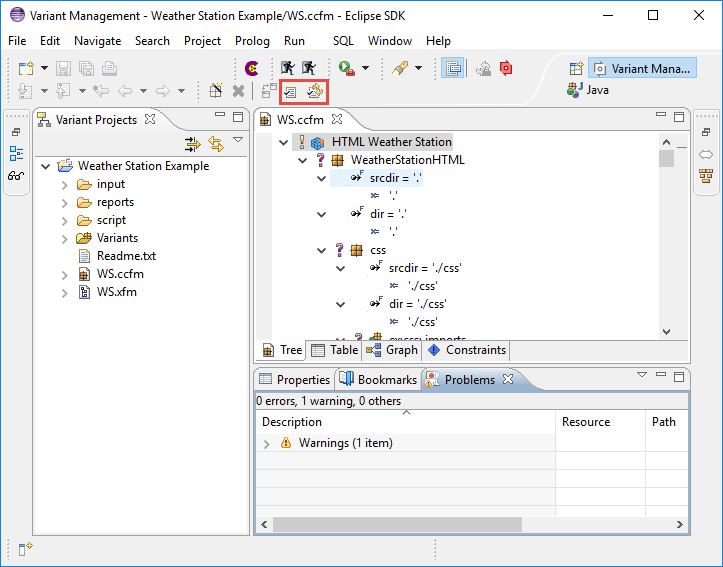Image resolution: width=723 pixels, height=567 pixels.
Task: Click the Run External Tools icon
Action: (x=346, y=68)
